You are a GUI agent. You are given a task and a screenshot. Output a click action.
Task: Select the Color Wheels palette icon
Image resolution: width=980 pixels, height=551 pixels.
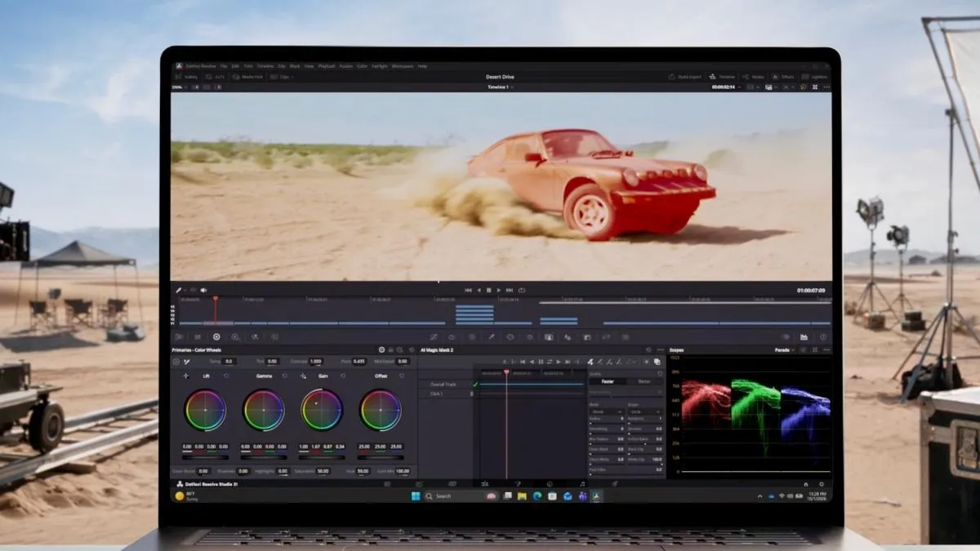tap(216, 337)
